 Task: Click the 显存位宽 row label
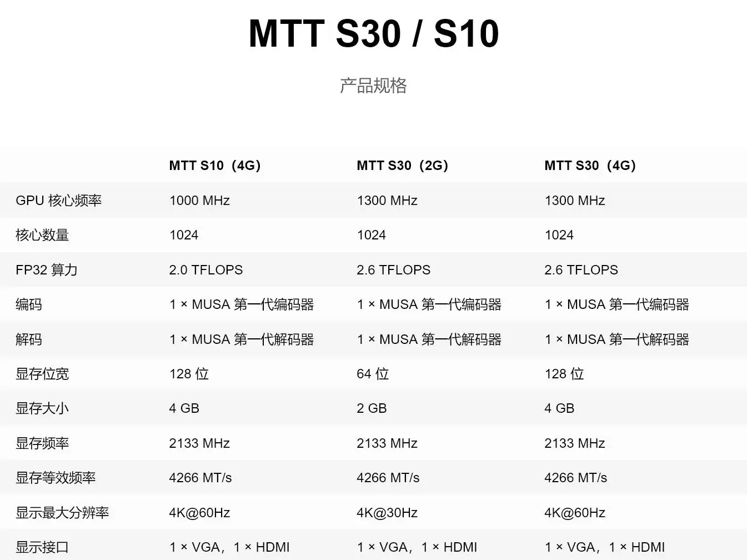point(42,374)
